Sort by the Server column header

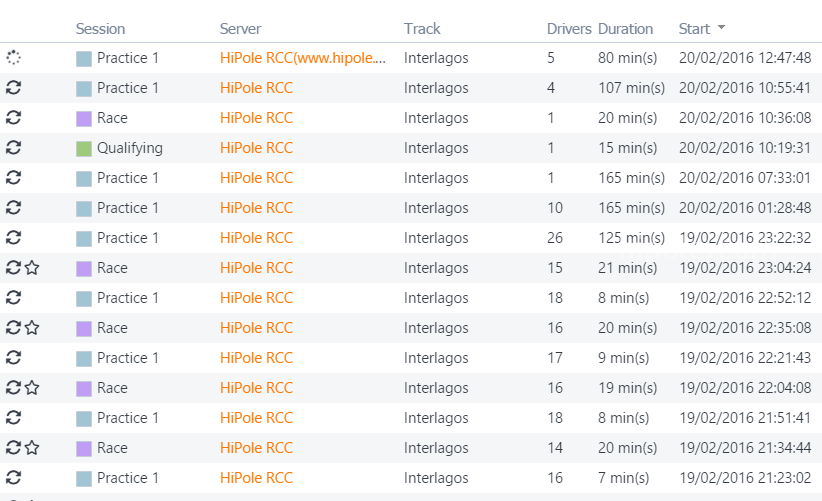tap(240, 29)
